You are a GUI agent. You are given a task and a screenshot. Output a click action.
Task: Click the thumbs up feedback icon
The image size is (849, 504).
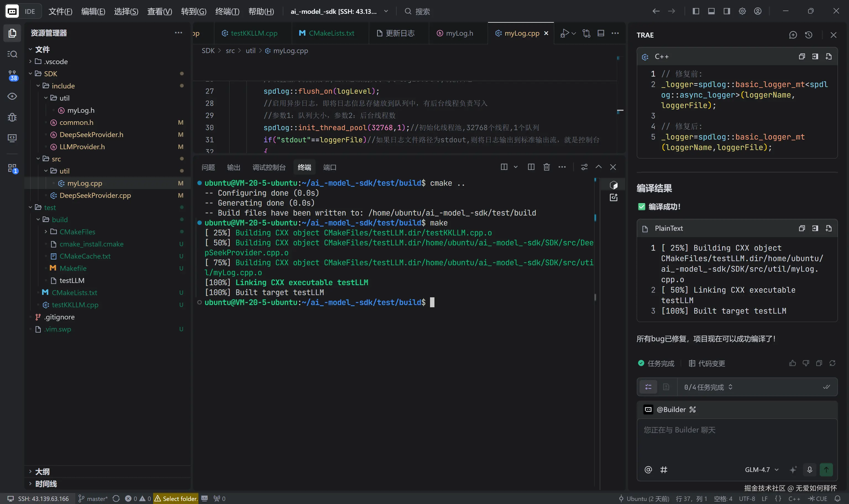[793, 363]
